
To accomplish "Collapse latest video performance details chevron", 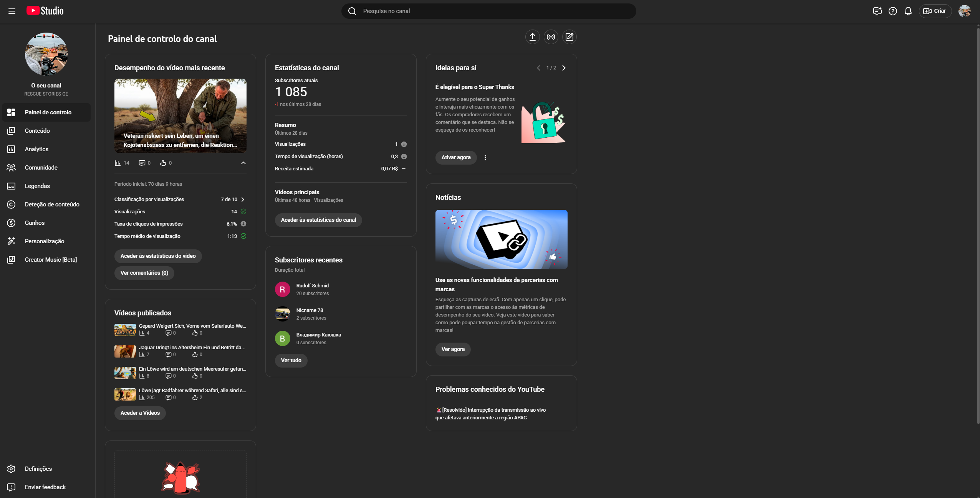I will coord(243,163).
